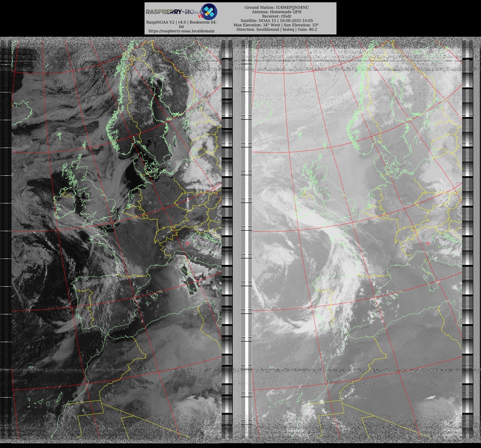Click the left visible-channel satellite image
Screen dimensions: 481x448
point(116,239)
